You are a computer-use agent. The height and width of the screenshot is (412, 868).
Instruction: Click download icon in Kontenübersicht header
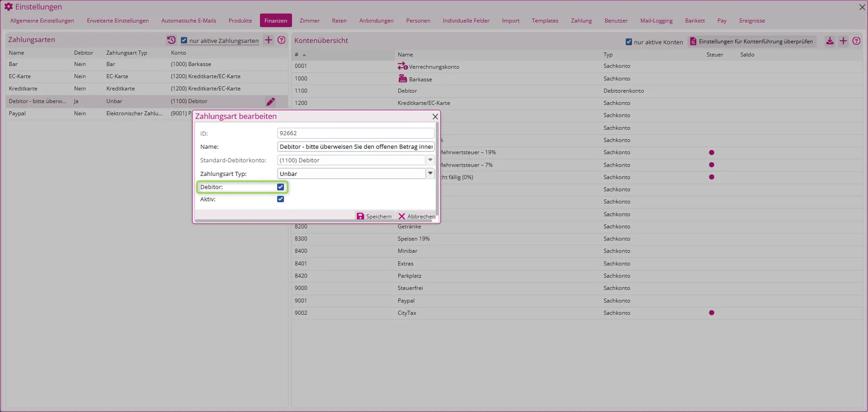point(830,41)
